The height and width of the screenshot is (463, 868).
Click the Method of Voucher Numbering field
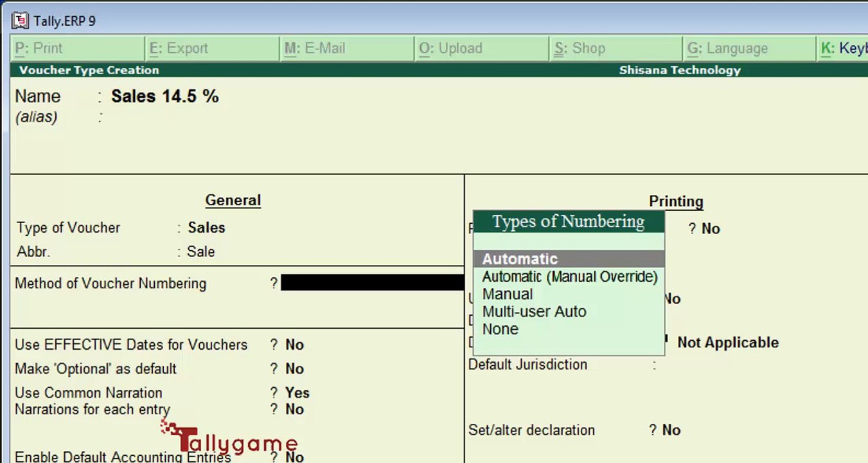click(372, 283)
